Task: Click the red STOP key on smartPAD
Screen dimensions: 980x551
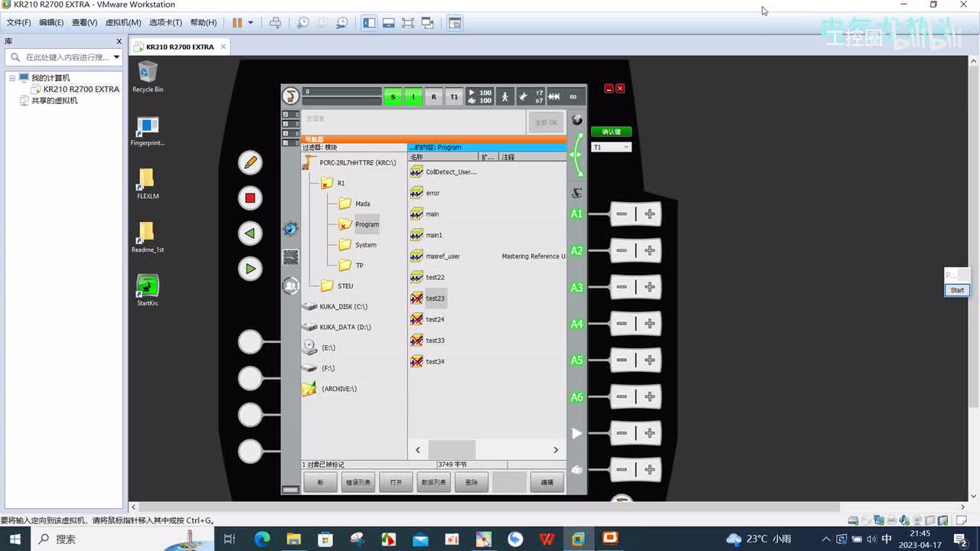Action: click(x=250, y=198)
